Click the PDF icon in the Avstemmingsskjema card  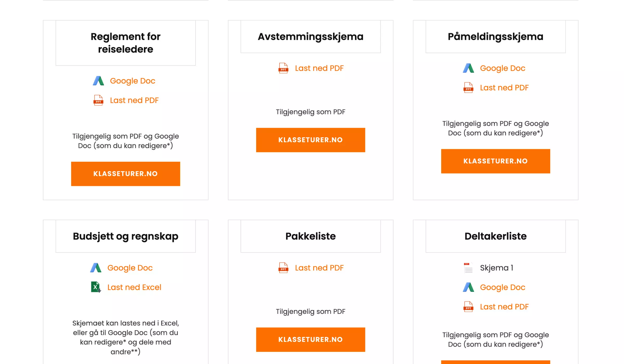pos(283,68)
